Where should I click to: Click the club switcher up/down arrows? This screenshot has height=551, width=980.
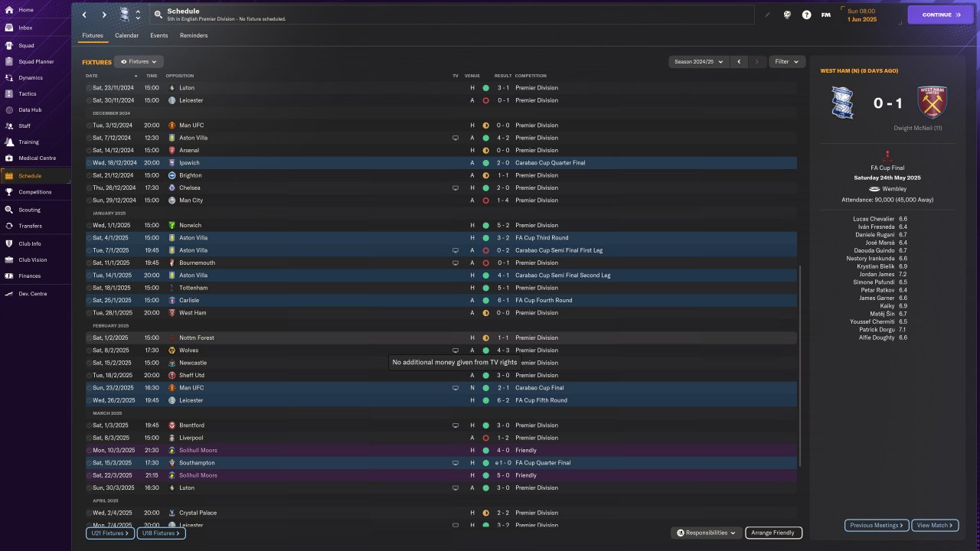pos(138,15)
